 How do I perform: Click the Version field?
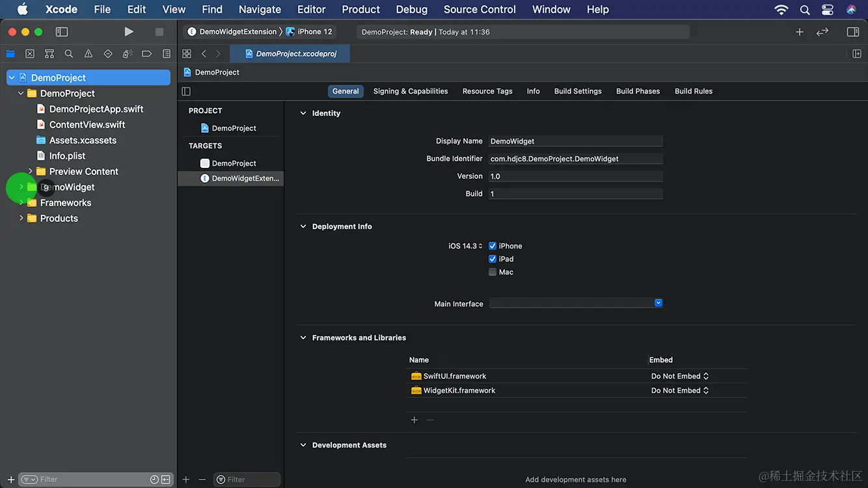[576, 176]
